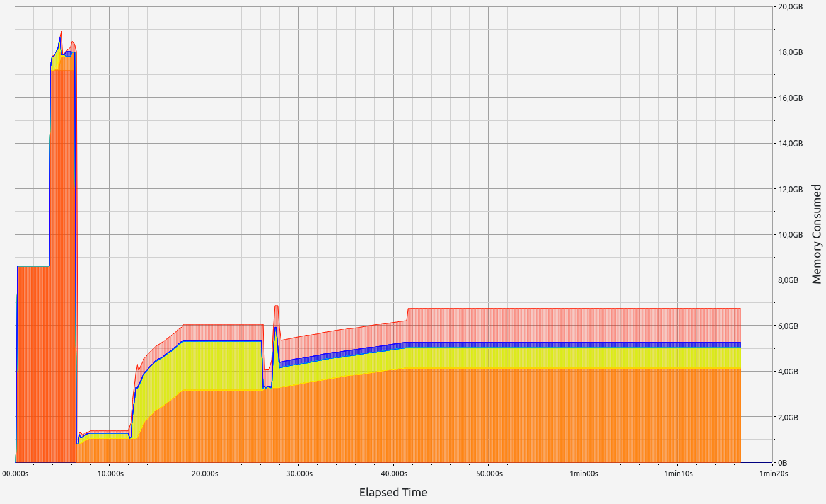
Task: Pick the 30.000s tick on the time axis
Action: [x=299, y=473]
